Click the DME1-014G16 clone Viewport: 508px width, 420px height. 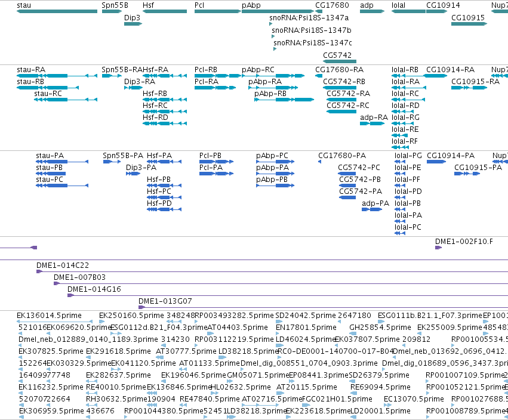coord(287,295)
